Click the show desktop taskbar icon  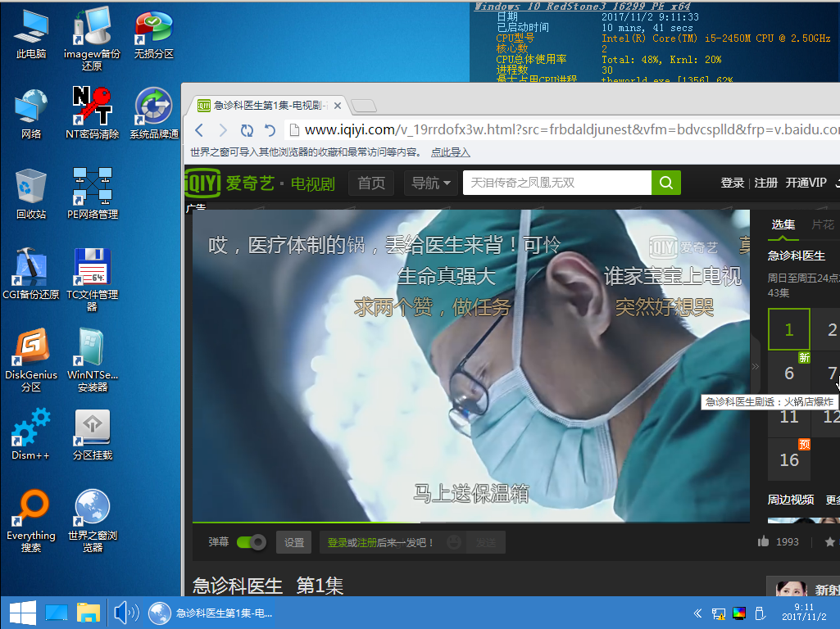(x=57, y=613)
